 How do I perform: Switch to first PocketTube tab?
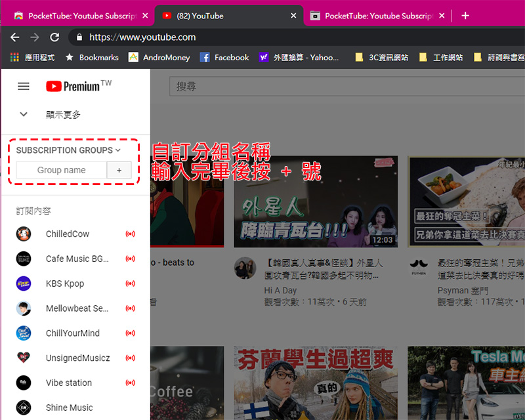coord(75,16)
